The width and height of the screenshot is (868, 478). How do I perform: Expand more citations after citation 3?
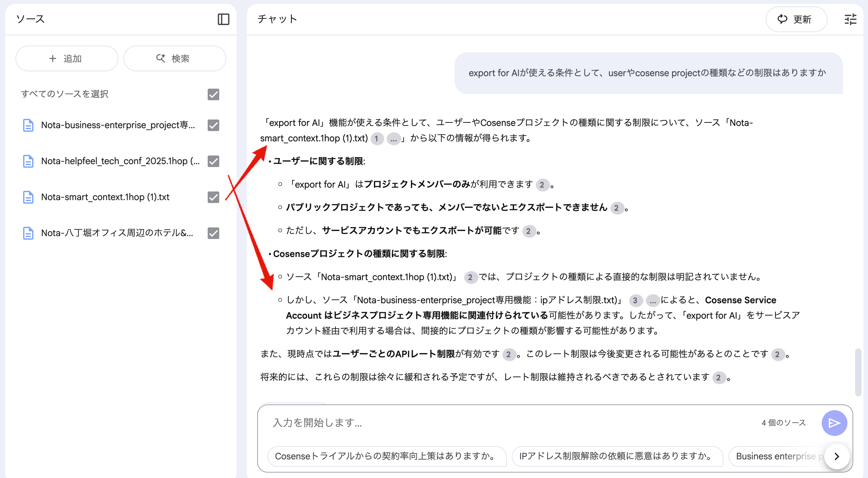[x=652, y=300]
